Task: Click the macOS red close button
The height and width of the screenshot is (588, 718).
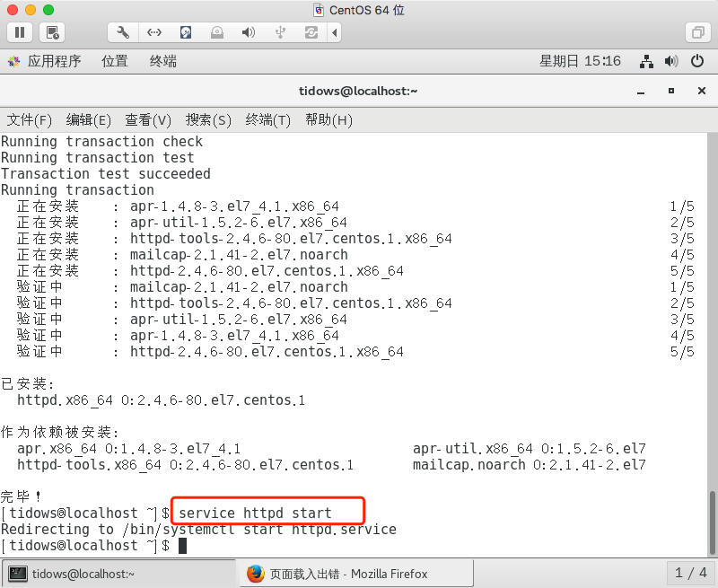Action: [x=13, y=10]
